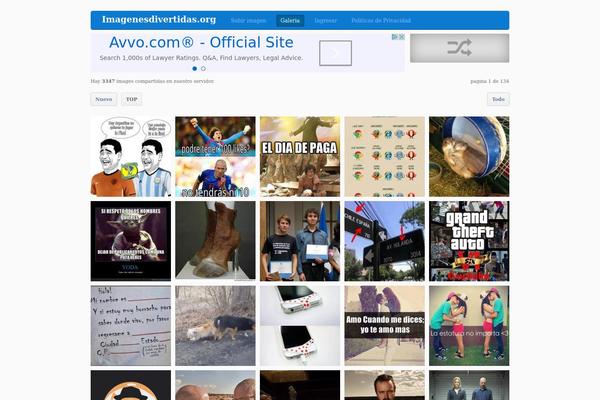Open the dog and cat on road image
Screen dimensions: 600x400
[x=215, y=326]
